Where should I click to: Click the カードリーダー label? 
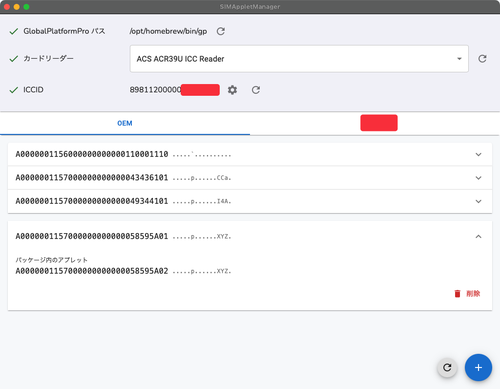pos(48,59)
